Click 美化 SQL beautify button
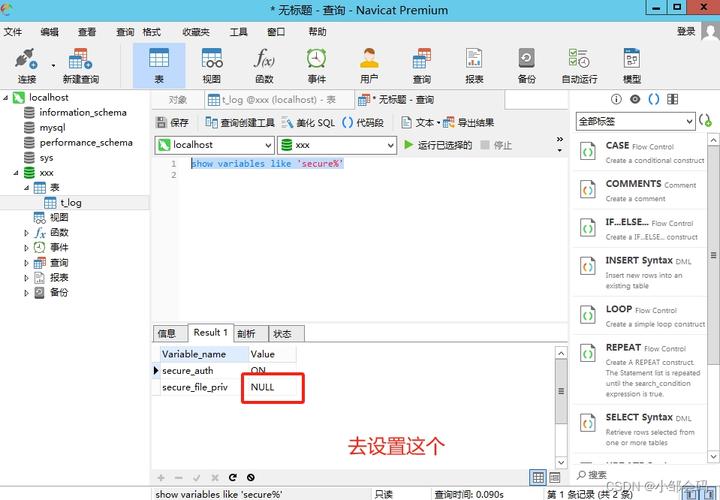 [309, 123]
